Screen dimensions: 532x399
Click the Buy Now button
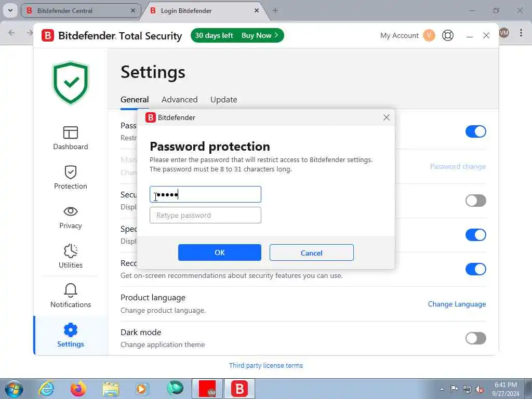pos(260,35)
